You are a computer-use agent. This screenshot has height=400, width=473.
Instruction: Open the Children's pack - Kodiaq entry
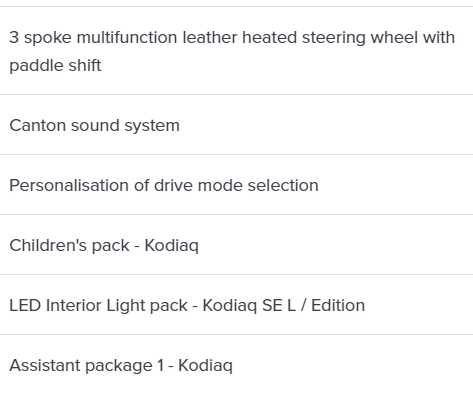[x=236, y=245]
